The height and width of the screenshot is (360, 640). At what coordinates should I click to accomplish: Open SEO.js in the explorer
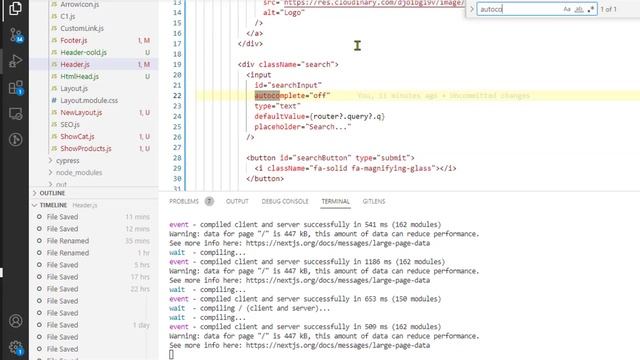click(x=70, y=124)
